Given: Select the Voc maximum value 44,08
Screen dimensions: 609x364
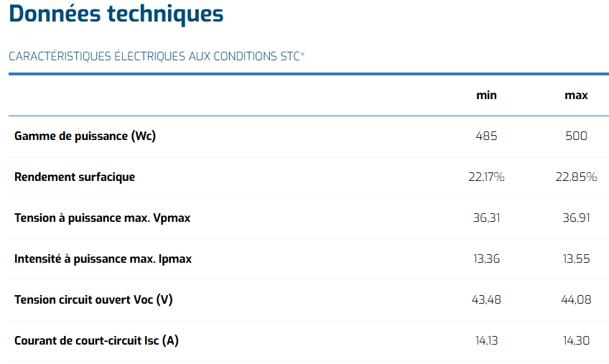Looking at the screenshot, I should [576, 299].
